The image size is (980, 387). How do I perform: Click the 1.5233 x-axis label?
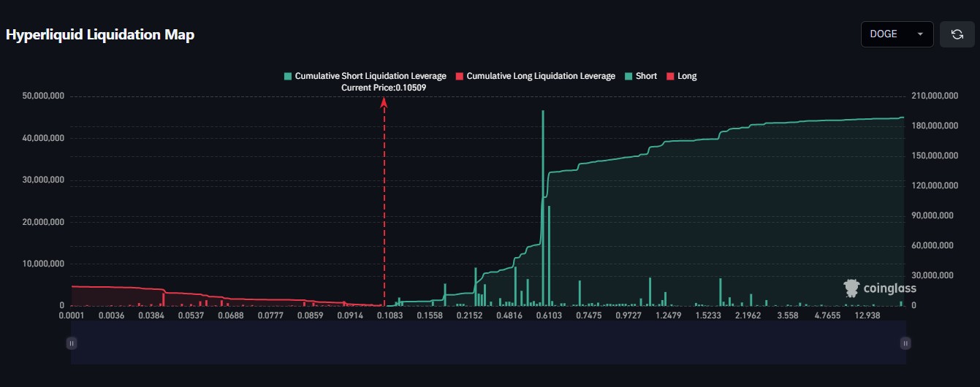click(708, 315)
